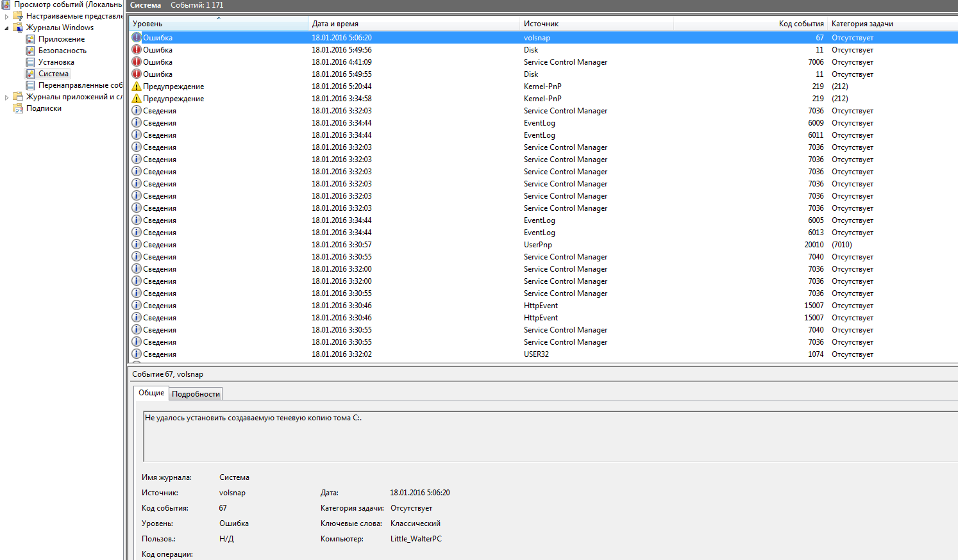The width and height of the screenshot is (958, 560).
Task: Select Система log in the tree
Action: point(53,74)
